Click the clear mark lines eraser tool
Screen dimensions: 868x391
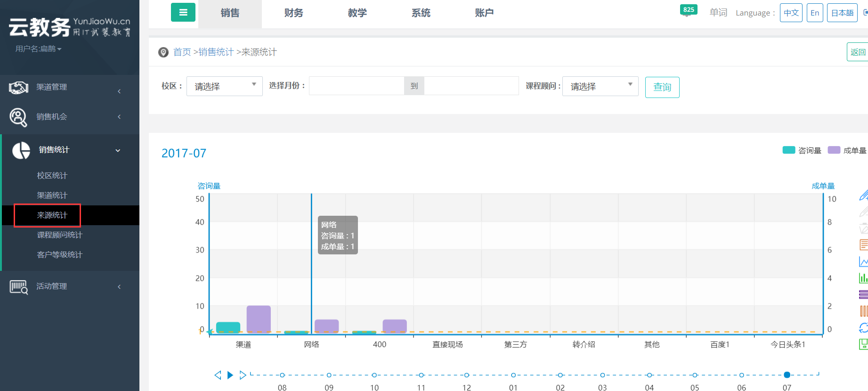pyautogui.click(x=864, y=228)
